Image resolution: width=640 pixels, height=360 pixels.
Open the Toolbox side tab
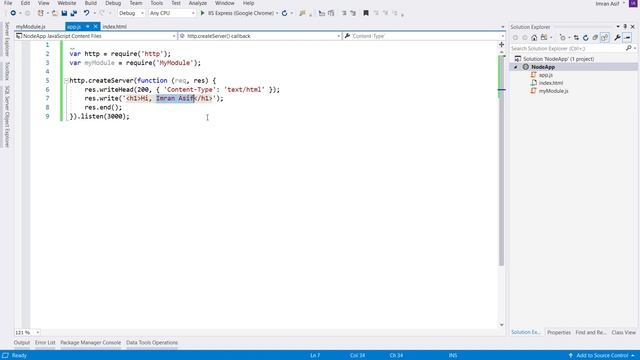pos(7,71)
